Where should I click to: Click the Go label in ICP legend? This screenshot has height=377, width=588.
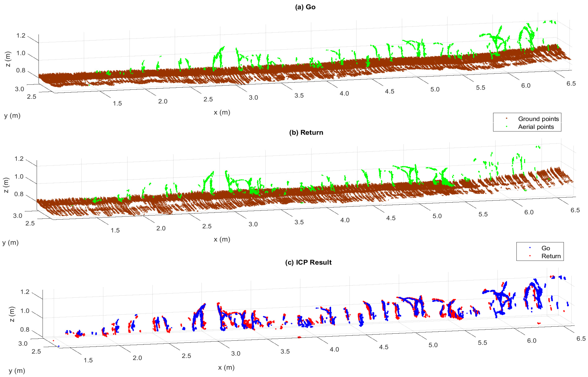546,248
